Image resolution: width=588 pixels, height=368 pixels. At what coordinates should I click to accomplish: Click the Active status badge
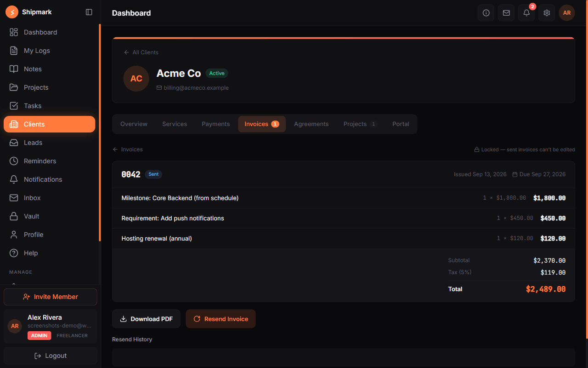click(x=217, y=73)
